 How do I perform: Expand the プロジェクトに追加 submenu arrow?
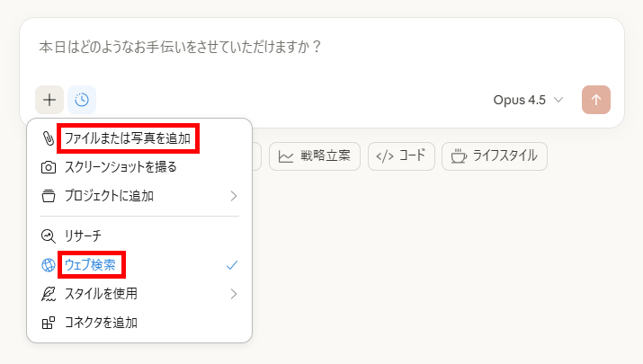coord(233,195)
